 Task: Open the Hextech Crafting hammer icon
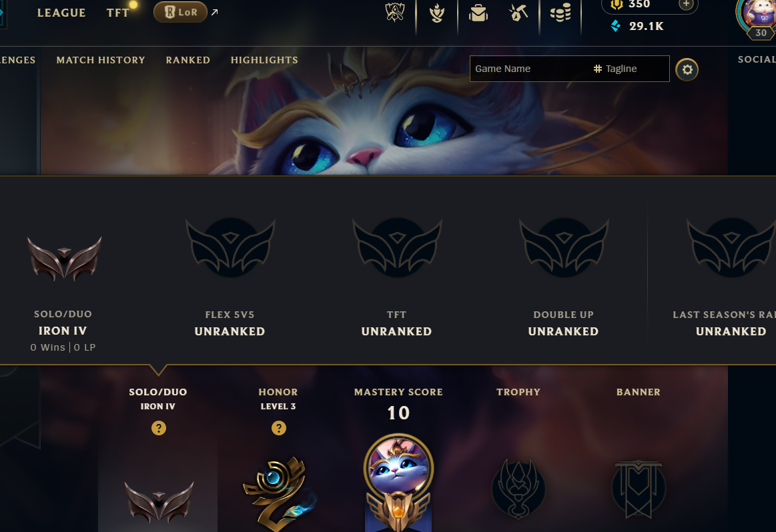click(x=518, y=13)
